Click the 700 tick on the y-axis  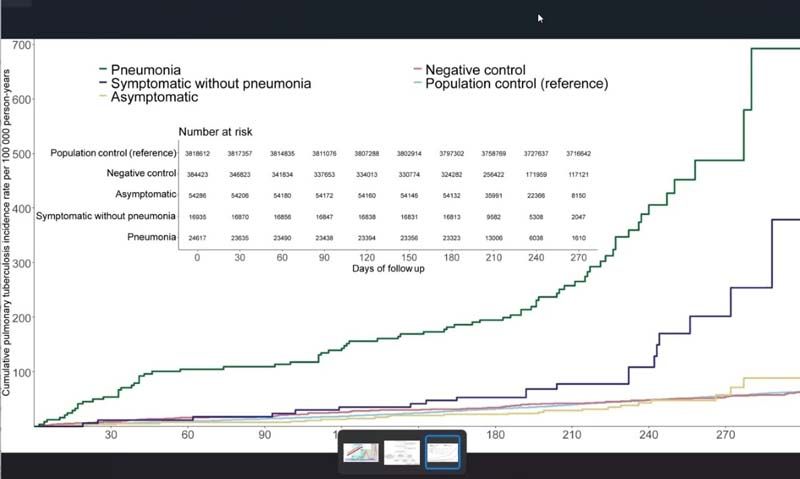[21, 45]
